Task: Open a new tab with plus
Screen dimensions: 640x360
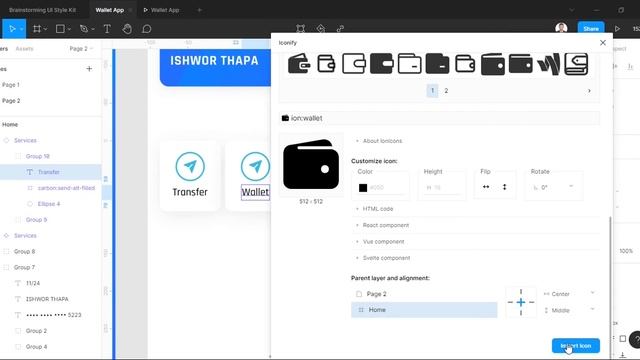Action: (x=200, y=10)
